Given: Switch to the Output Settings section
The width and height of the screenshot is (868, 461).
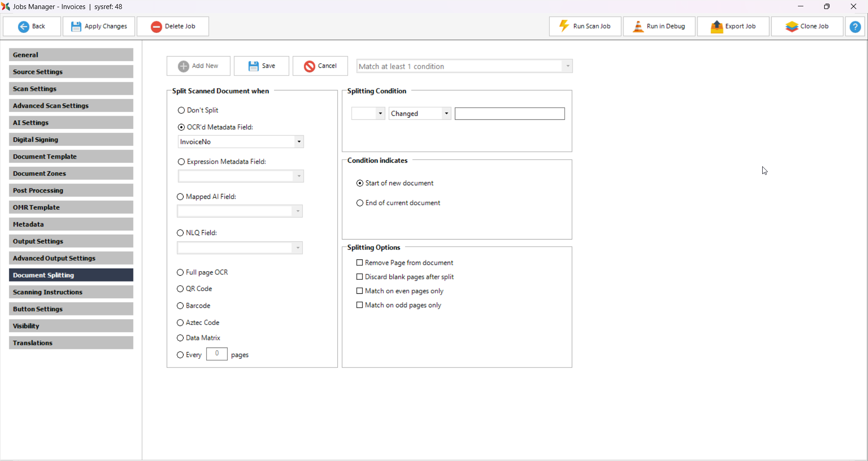Looking at the screenshot, I should pyautogui.click(x=71, y=241).
